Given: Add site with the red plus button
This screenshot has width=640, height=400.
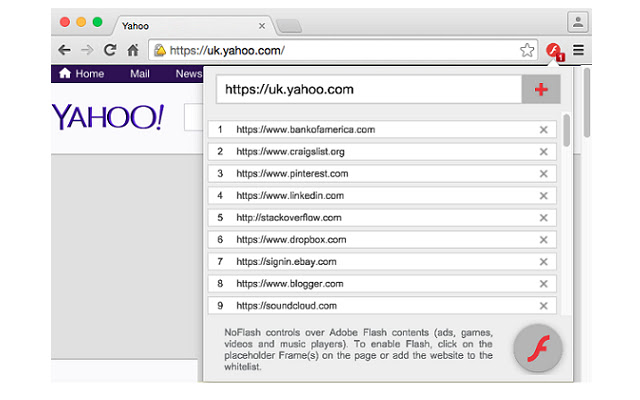Looking at the screenshot, I should pos(541,89).
